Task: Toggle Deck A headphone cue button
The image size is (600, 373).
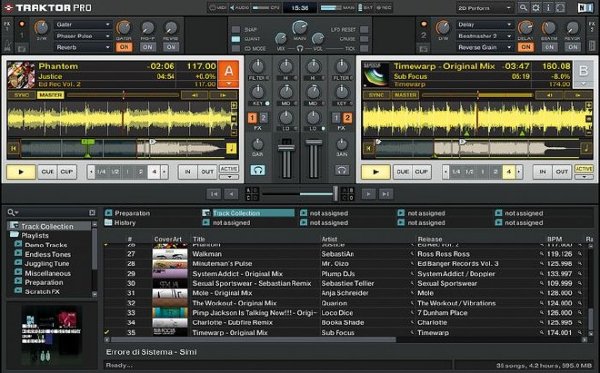Action: (258, 170)
